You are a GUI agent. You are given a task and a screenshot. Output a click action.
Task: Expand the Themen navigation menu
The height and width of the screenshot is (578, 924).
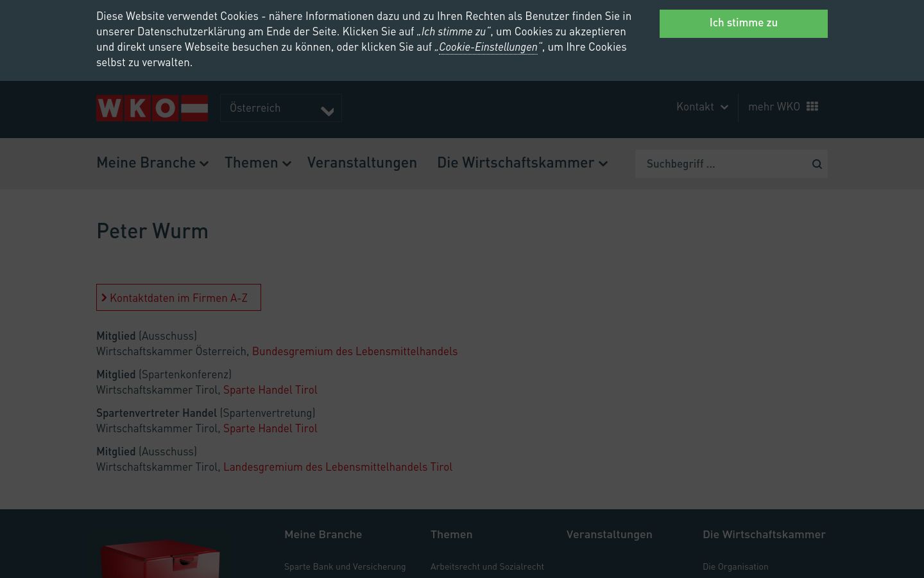click(258, 162)
